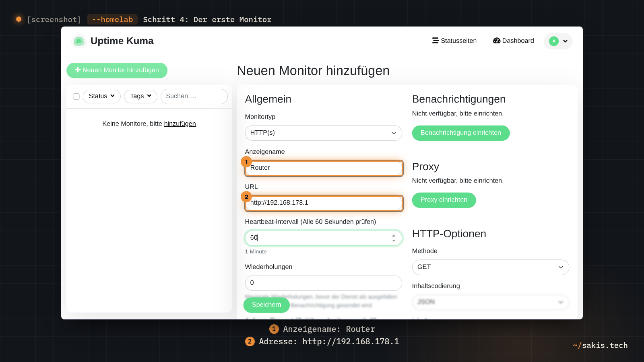
Task: Expand the Status filter dropdown
Action: [101, 96]
